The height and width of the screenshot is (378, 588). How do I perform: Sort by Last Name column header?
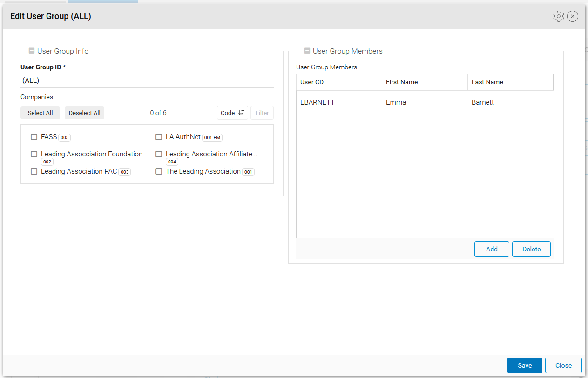coord(510,82)
